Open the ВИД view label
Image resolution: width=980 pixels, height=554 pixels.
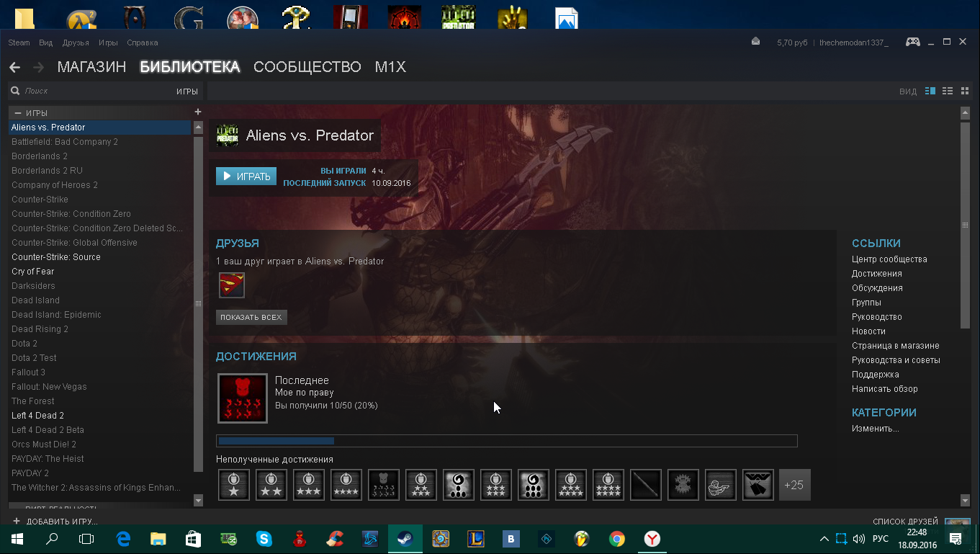908,91
